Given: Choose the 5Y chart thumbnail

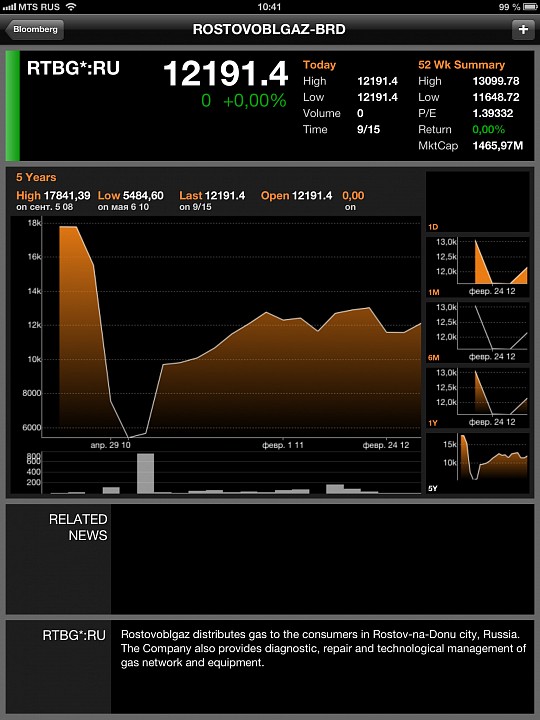Looking at the screenshot, I should pos(478,463).
